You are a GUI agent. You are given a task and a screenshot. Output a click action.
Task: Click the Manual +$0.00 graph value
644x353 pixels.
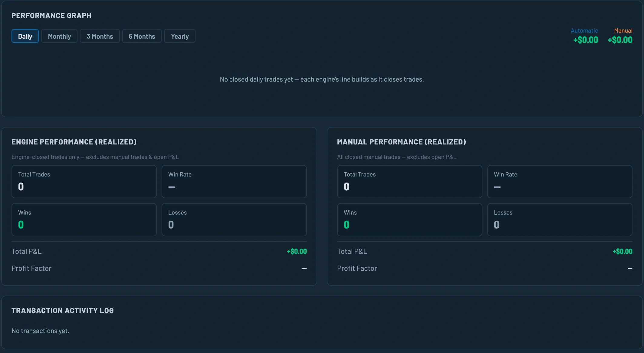pyautogui.click(x=620, y=40)
